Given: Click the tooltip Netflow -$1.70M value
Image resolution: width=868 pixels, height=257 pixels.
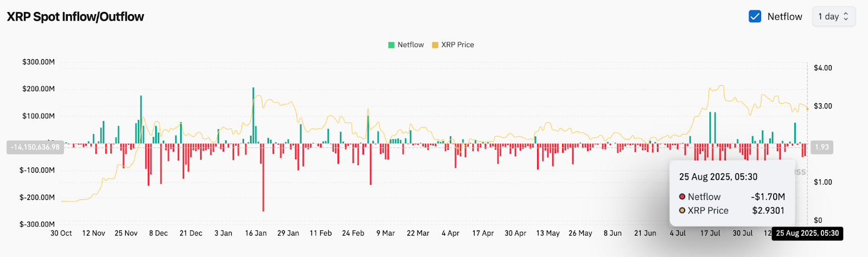Looking at the screenshot, I should tap(768, 197).
